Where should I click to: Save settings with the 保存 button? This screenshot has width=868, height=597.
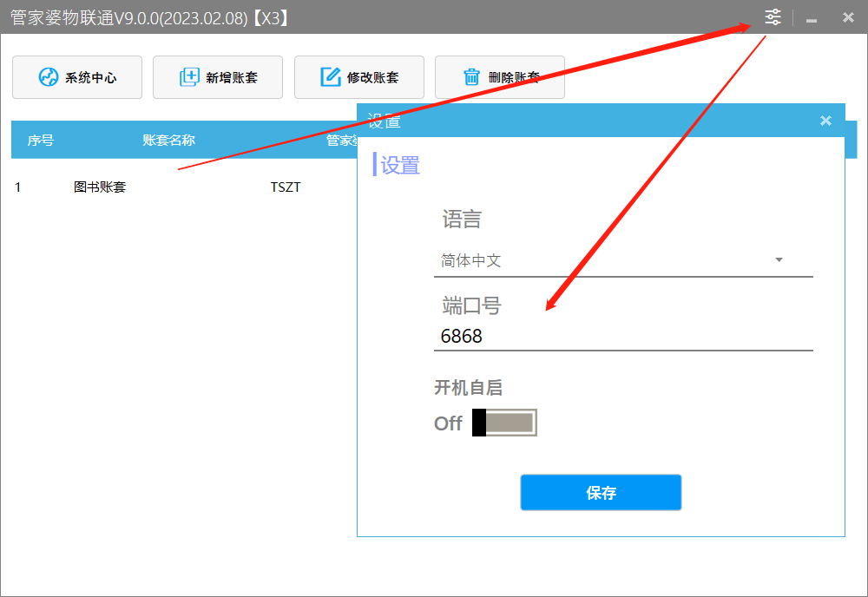coord(601,492)
